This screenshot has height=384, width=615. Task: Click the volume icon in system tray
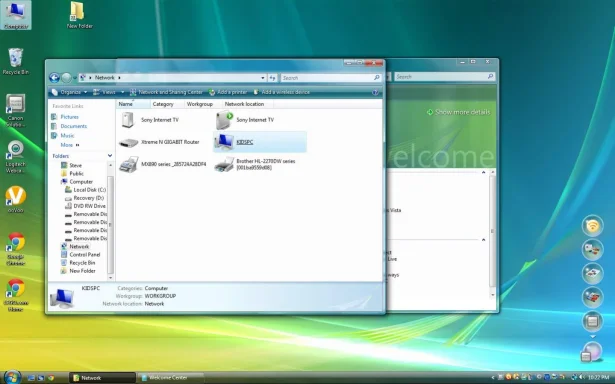pyautogui.click(x=582, y=377)
